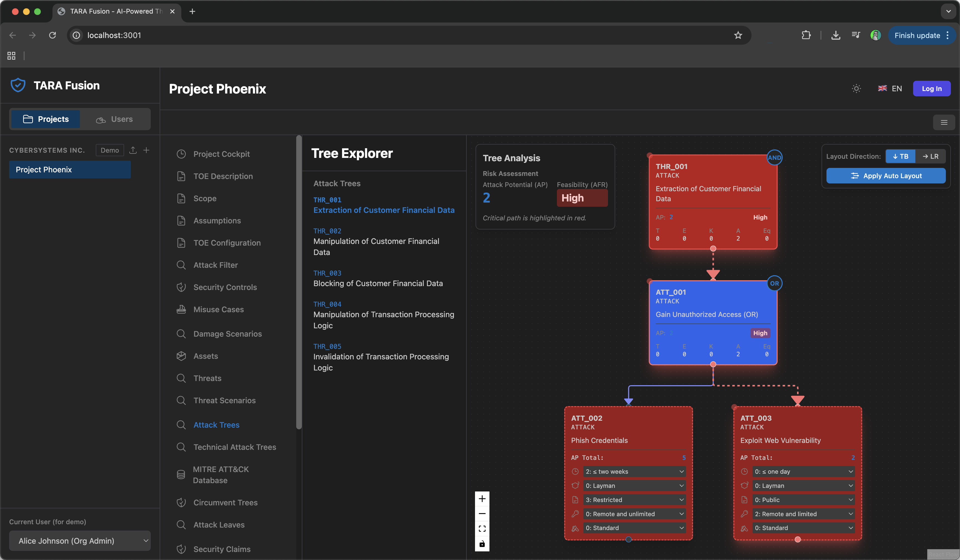Image resolution: width=960 pixels, height=560 pixels.
Task: Open the MITRE ATT&CK Database
Action: (221, 475)
